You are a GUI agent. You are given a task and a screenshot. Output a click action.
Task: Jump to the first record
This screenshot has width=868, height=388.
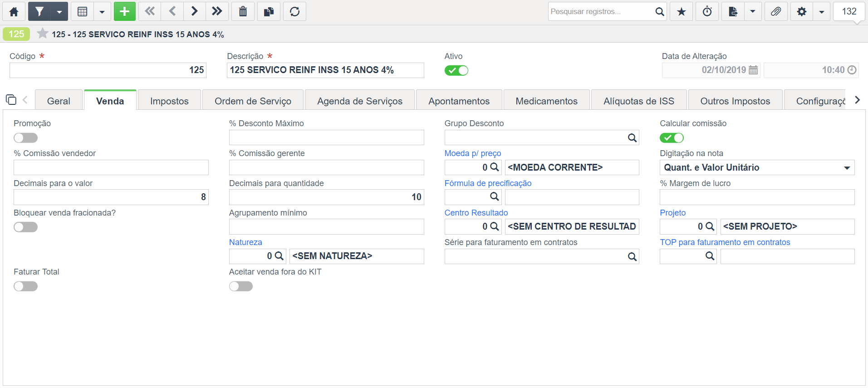(150, 11)
